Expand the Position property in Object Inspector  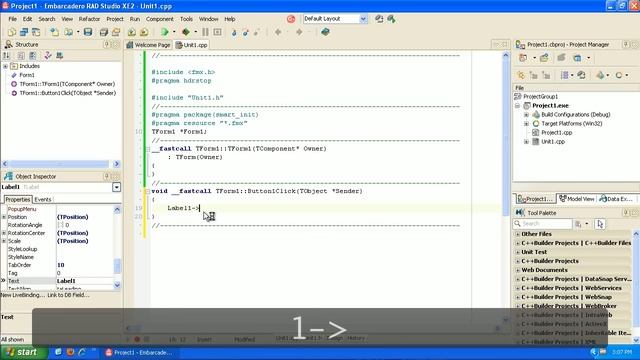4,217
